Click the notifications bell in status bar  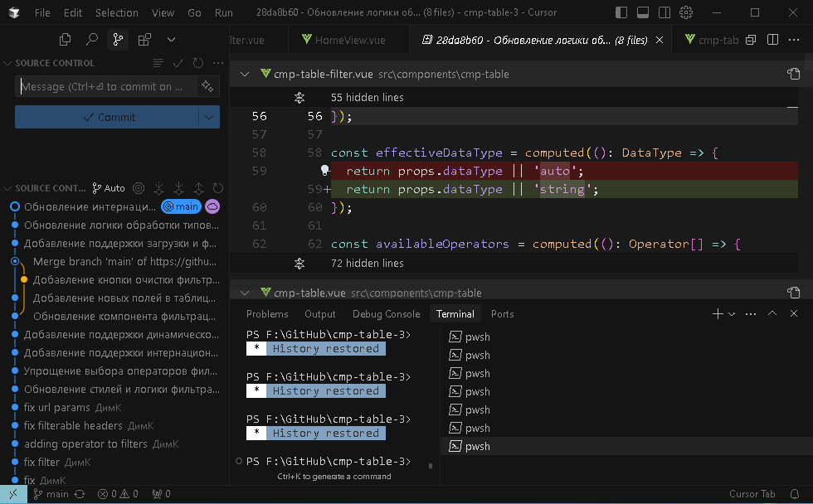point(794,493)
